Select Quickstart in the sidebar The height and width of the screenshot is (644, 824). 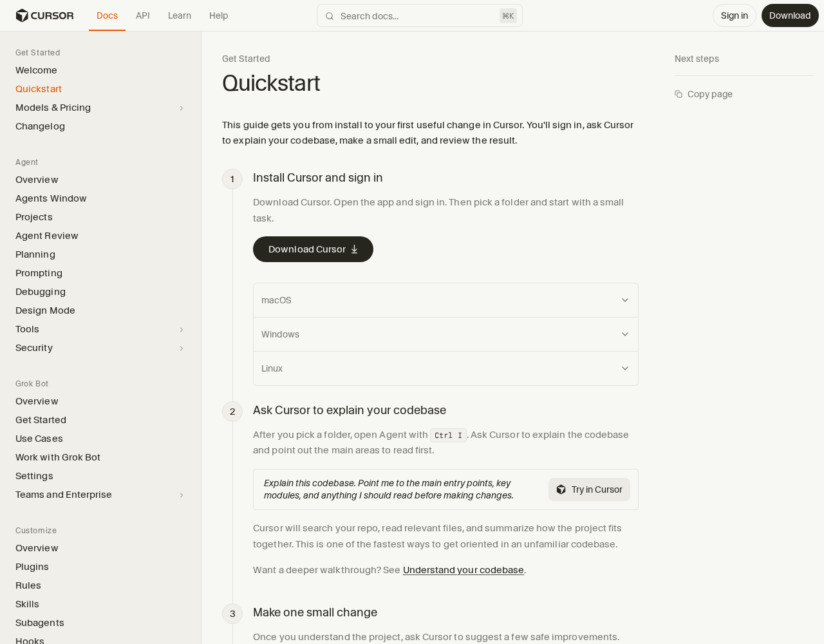pyautogui.click(x=39, y=89)
